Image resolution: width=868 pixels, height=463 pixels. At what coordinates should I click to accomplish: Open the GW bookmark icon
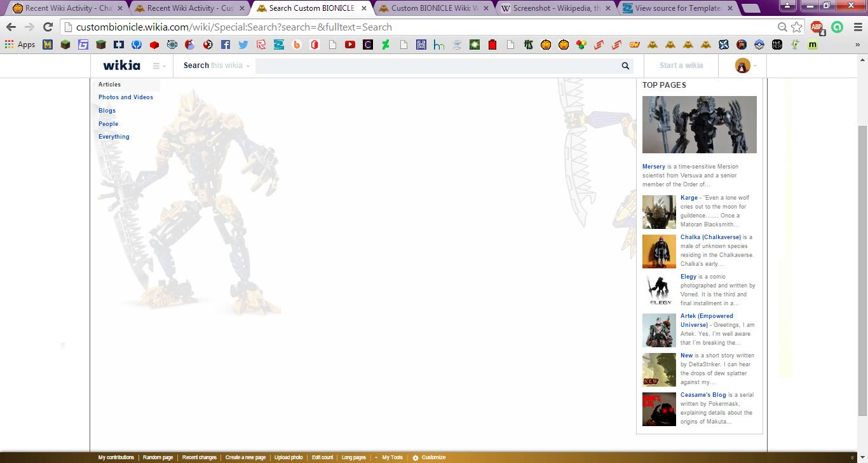point(635,45)
